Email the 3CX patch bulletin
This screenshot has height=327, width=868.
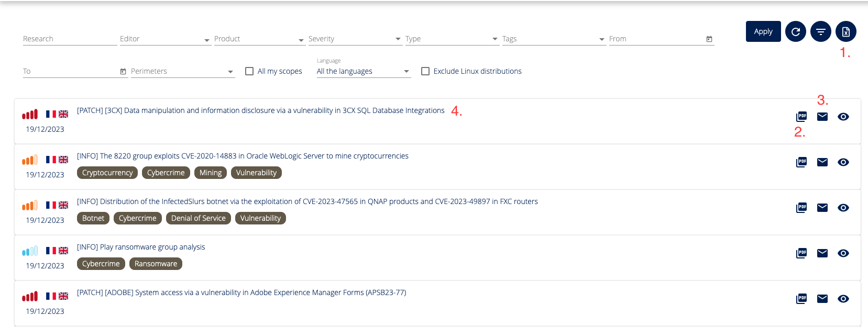click(x=822, y=117)
